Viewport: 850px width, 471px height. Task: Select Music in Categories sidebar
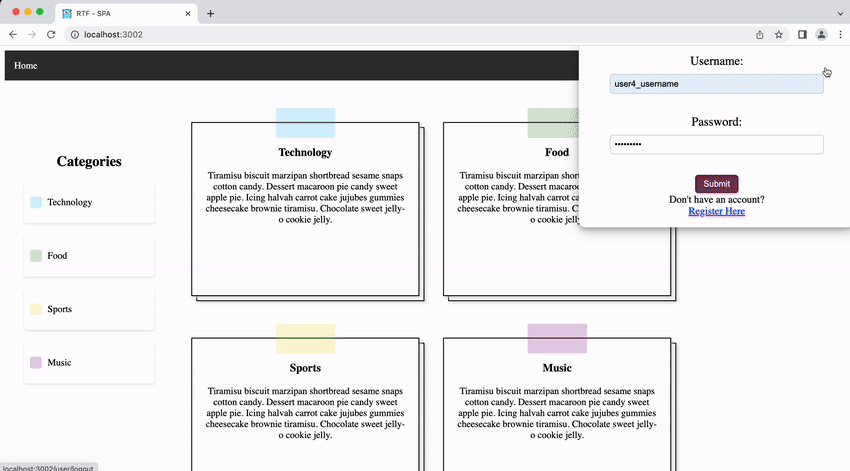pos(89,363)
